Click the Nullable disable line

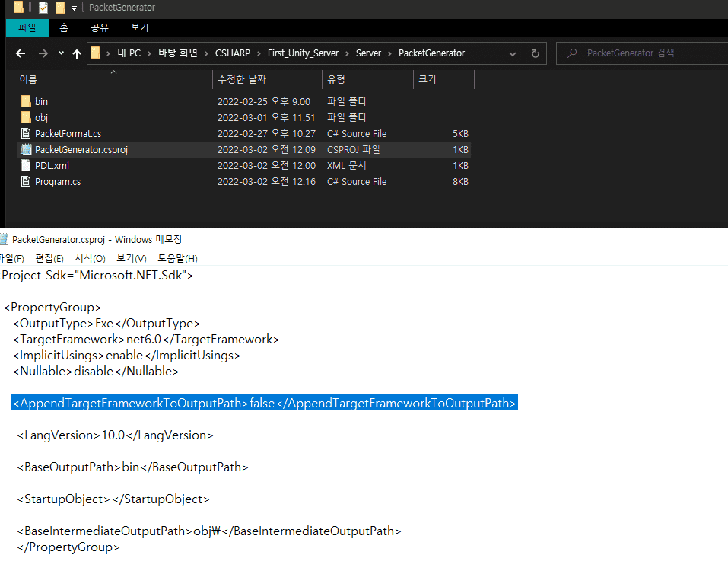pos(96,372)
